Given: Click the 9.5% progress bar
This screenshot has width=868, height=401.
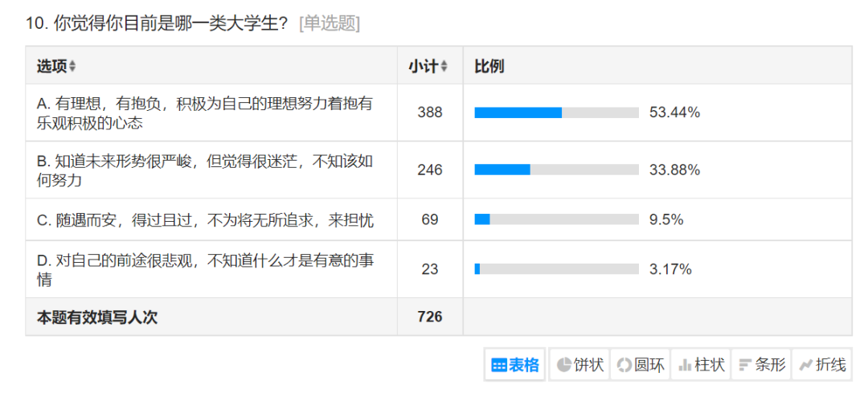Looking at the screenshot, I should point(556,219).
